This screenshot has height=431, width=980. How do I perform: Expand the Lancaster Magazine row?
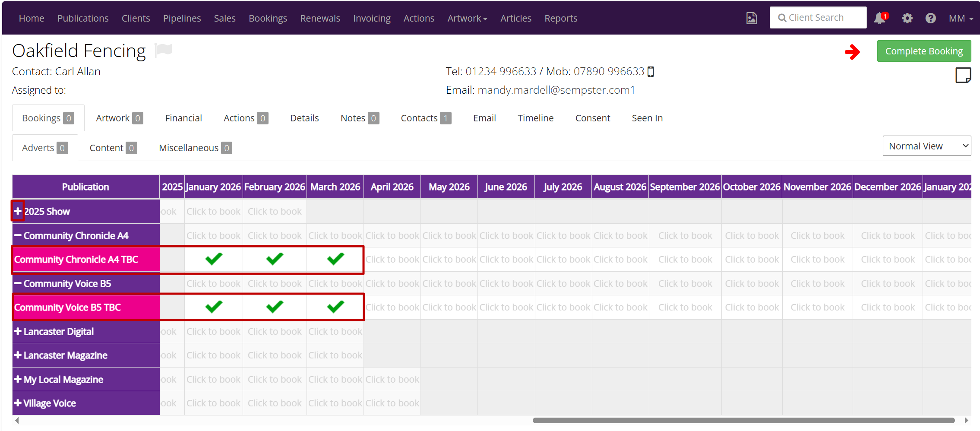[x=18, y=355]
